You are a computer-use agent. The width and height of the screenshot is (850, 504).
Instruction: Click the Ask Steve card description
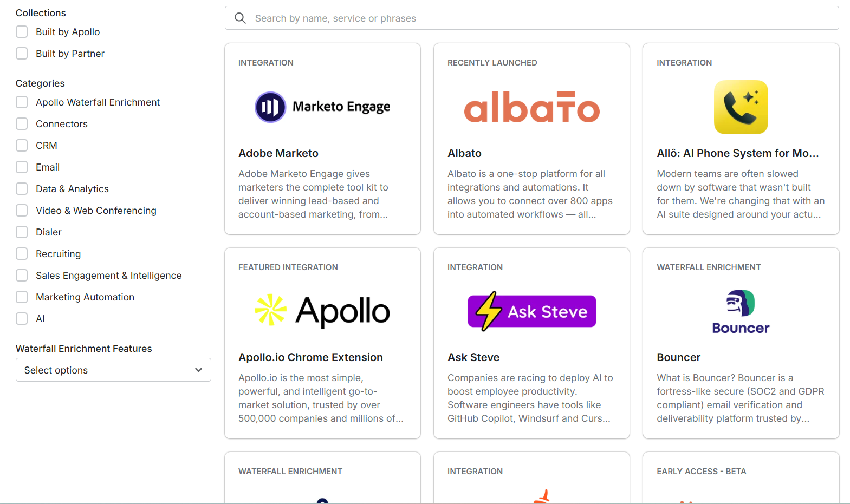tap(530, 398)
